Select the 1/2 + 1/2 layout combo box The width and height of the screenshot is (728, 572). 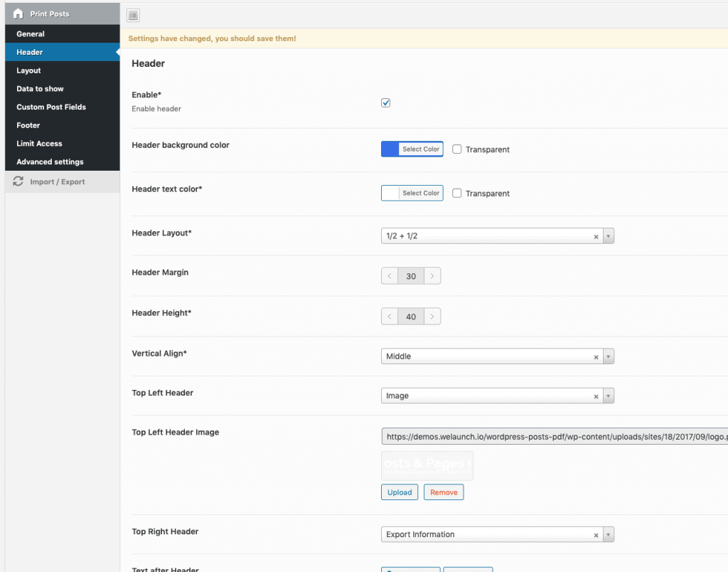497,236
